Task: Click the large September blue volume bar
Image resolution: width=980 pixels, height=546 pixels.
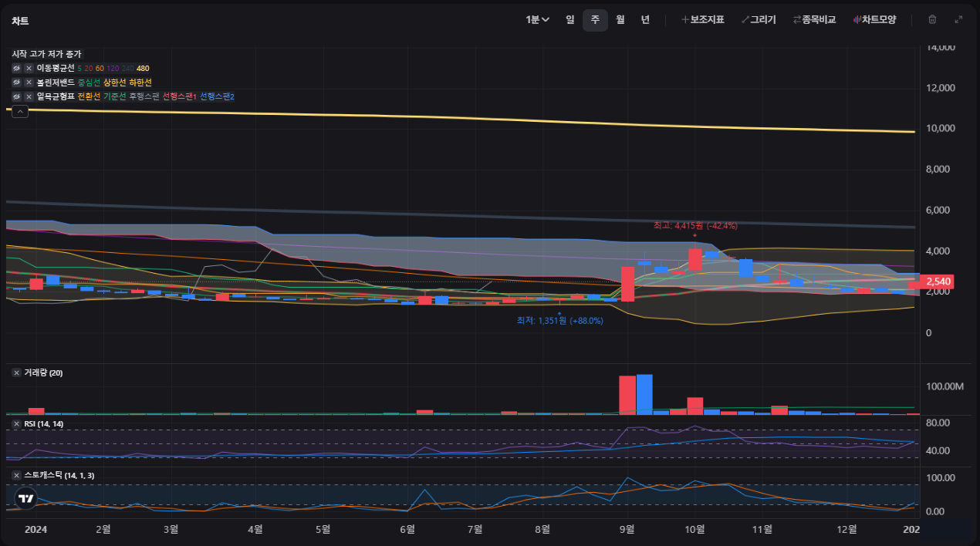Action: tap(644, 394)
